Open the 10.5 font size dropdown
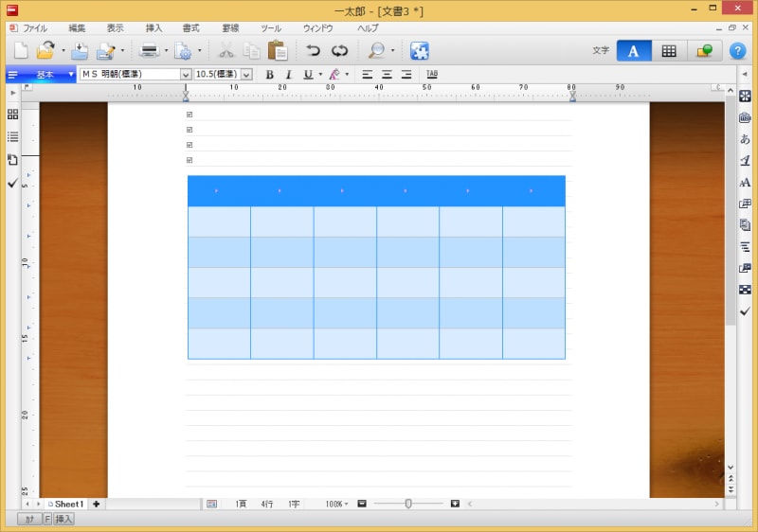The height and width of the screenshot is (532, 758). (x=246, y=74)
